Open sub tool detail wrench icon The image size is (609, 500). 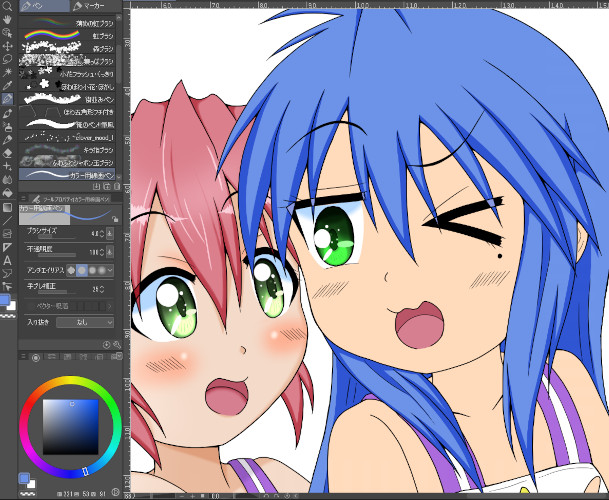117,345
